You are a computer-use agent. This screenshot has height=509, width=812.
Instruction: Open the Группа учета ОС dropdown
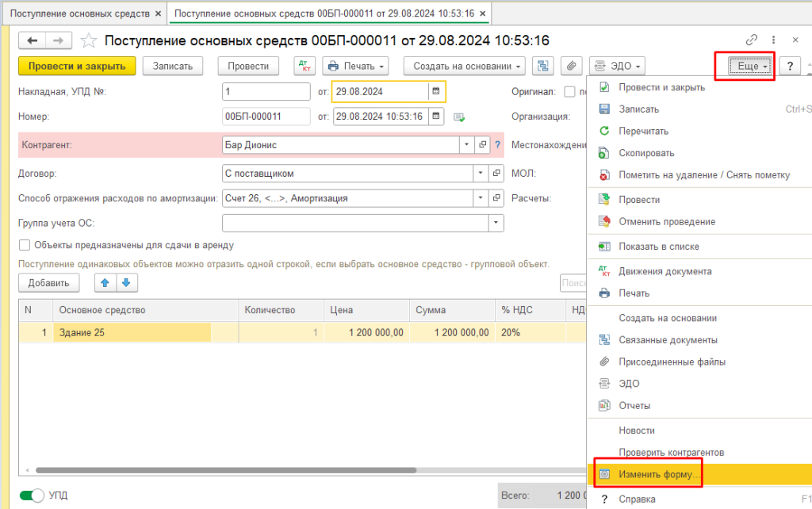pos(496,223)
